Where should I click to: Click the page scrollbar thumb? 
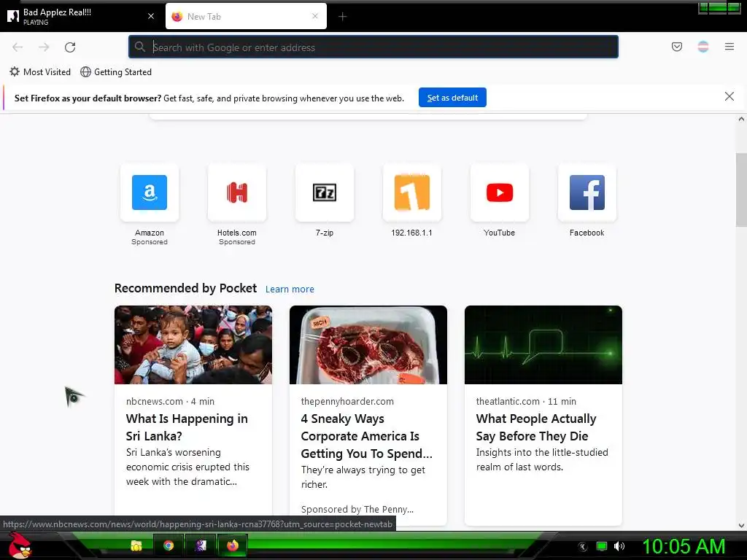click(x=741, y=190)
